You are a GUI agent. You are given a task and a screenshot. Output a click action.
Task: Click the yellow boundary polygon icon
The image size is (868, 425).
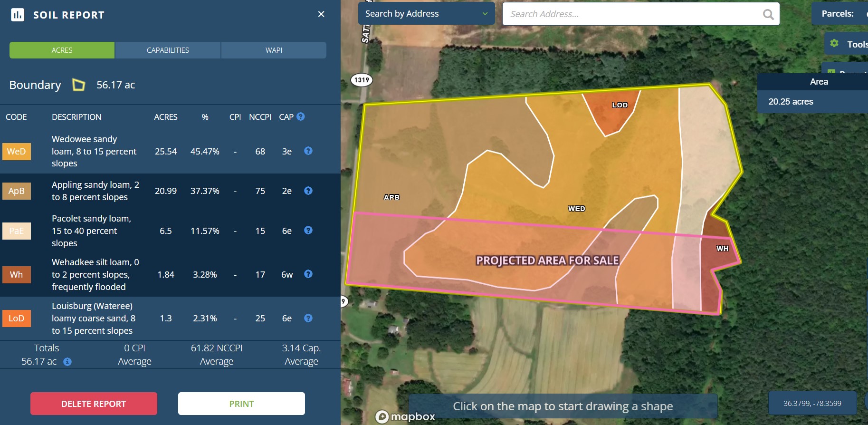coord(78,85)
